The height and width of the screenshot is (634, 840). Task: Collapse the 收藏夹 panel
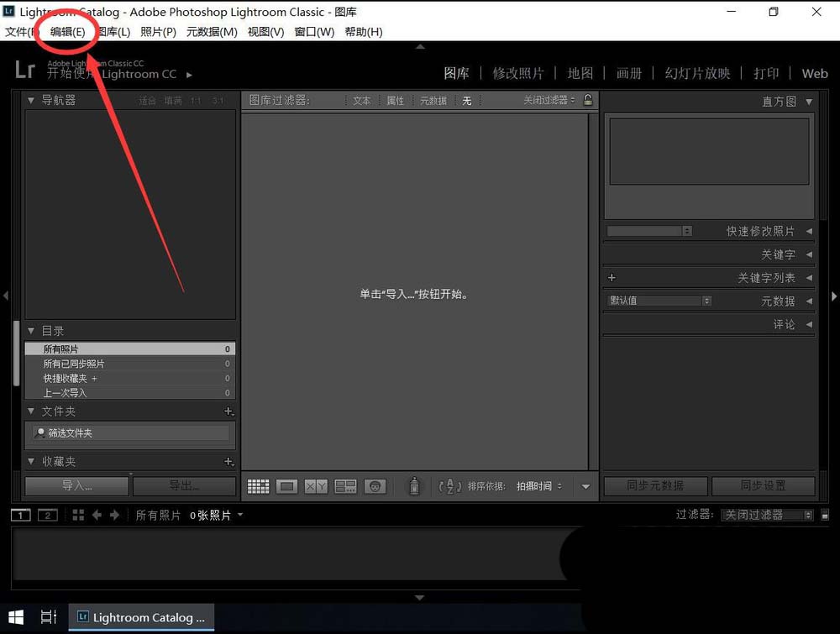coord(30,461)
